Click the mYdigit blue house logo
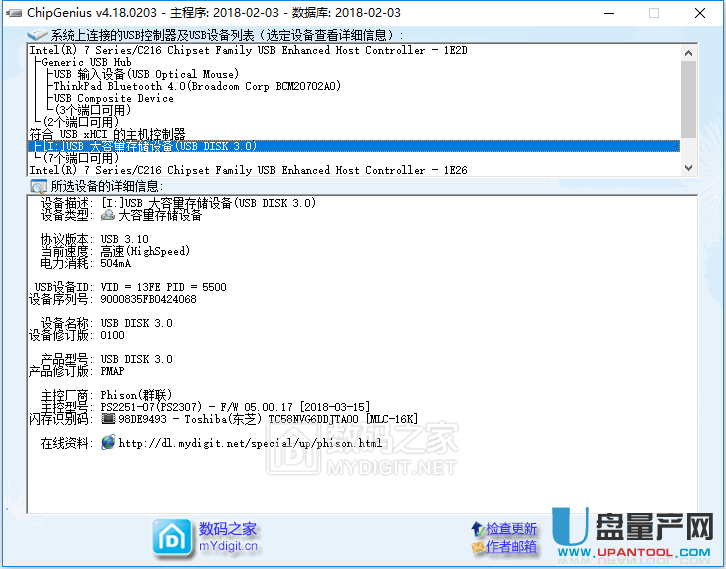Screen dimensions: 726x569 [172, 537]
